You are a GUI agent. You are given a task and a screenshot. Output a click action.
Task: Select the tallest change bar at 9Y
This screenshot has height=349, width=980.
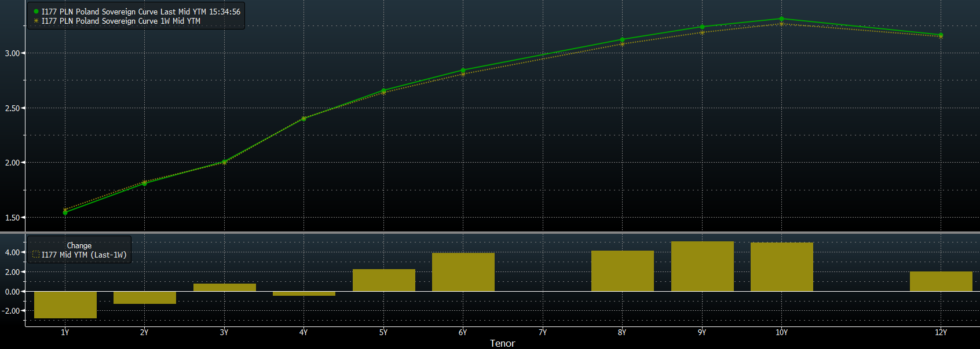point(702,266)
